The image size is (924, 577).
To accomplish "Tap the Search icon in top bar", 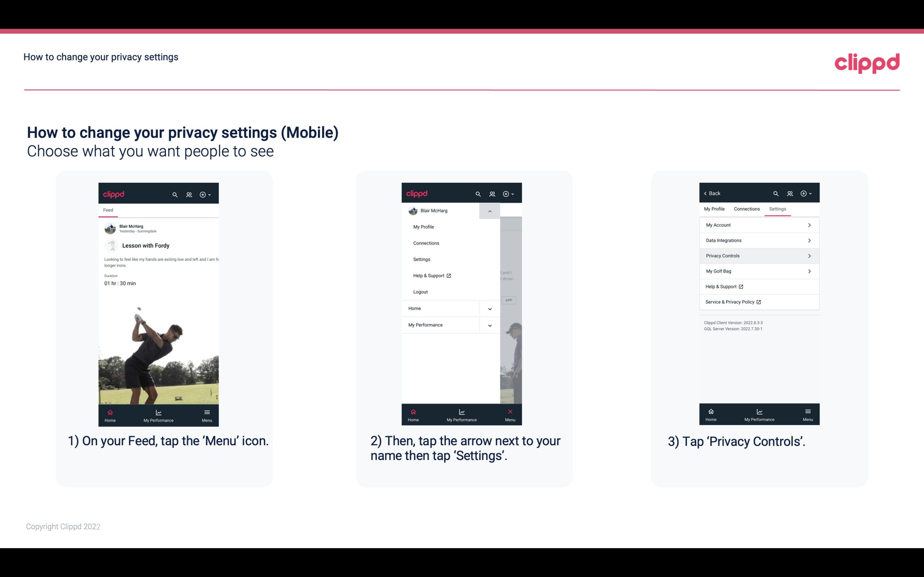I will [176, 194].
